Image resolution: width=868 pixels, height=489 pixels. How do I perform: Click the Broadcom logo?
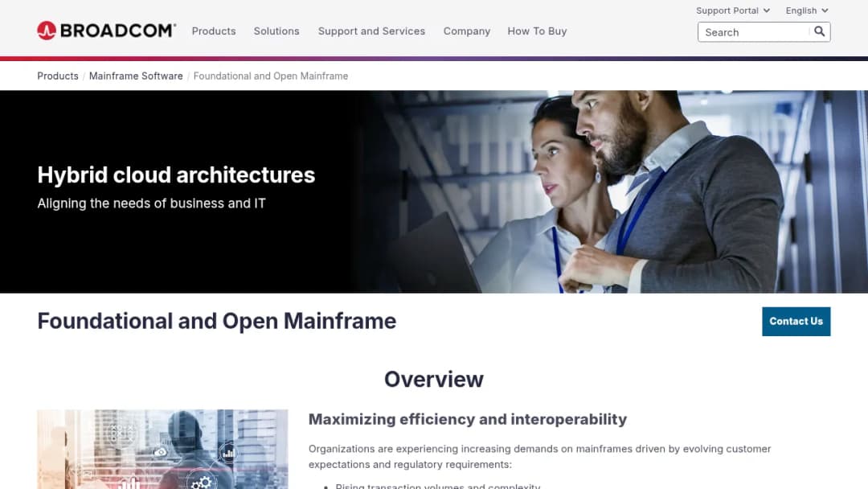106,31
